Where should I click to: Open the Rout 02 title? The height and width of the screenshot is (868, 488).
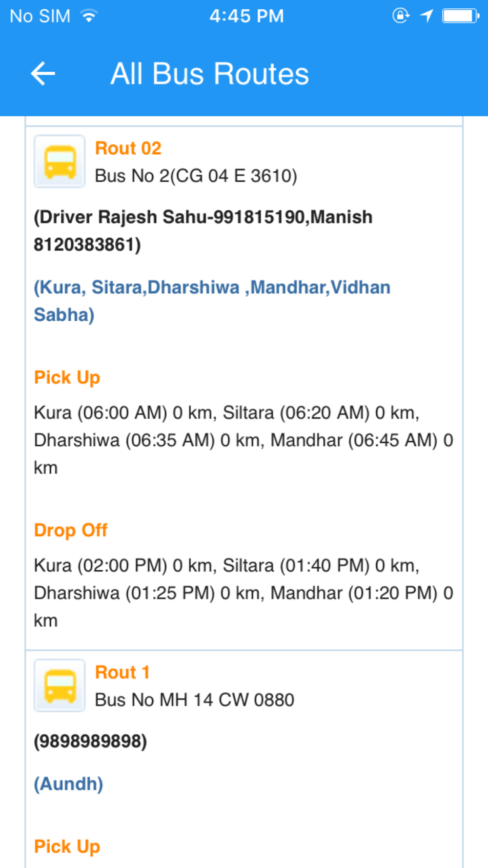(x=128, y=148)
